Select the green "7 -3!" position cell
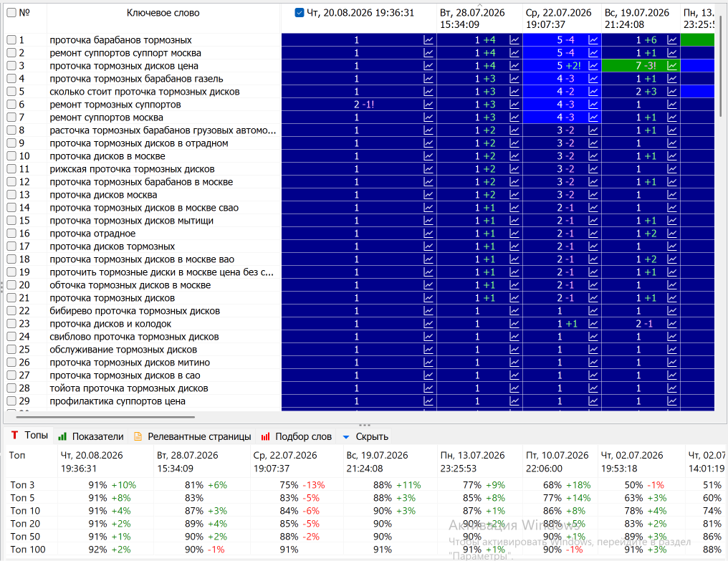 [x=641, y=66]
